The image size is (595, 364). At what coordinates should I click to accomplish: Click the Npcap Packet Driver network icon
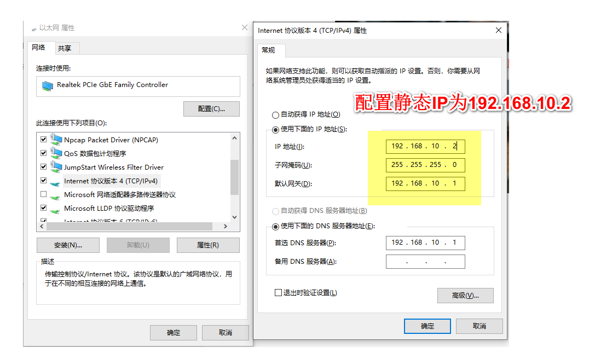[56, 139]
